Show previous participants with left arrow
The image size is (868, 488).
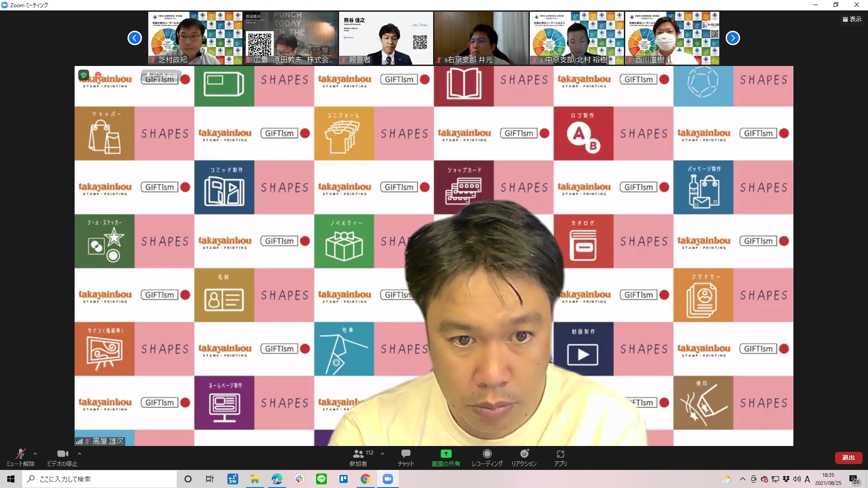point(135,38)
